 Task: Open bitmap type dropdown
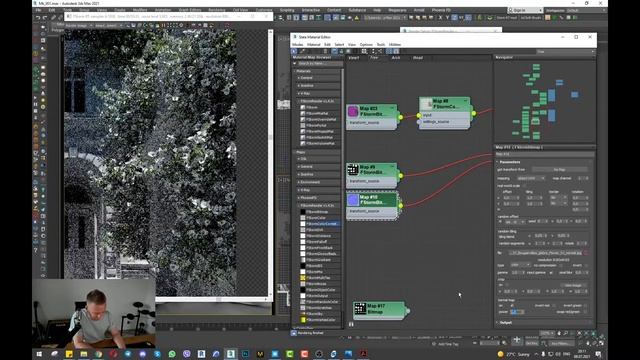click(x=520, y=265)
